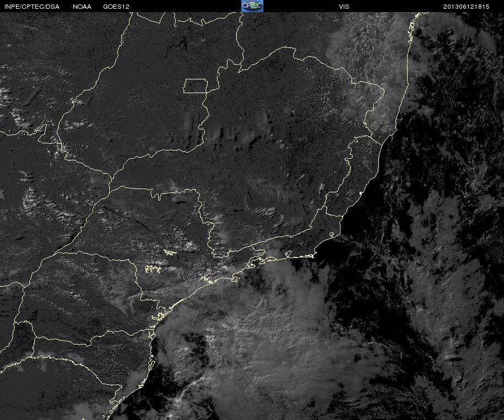Click the CPTEC logo in the header
Image resolution: width=504 pixels, height=420 pixels.
point(252,6)
